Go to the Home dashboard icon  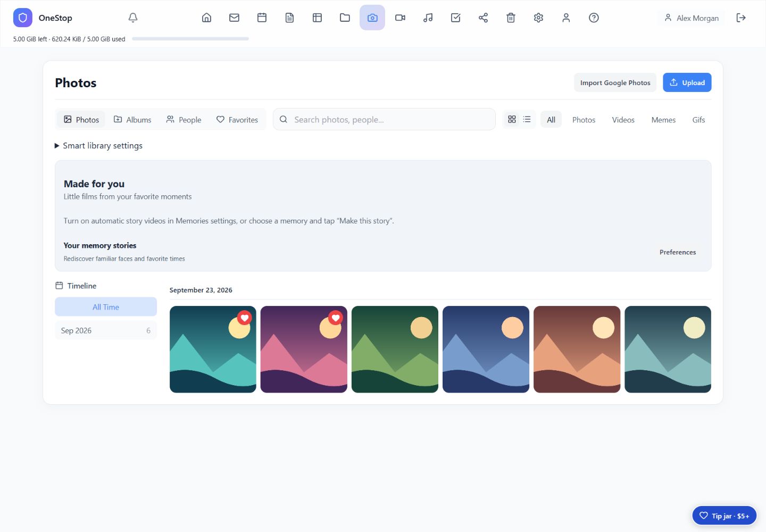pos(206,18)
